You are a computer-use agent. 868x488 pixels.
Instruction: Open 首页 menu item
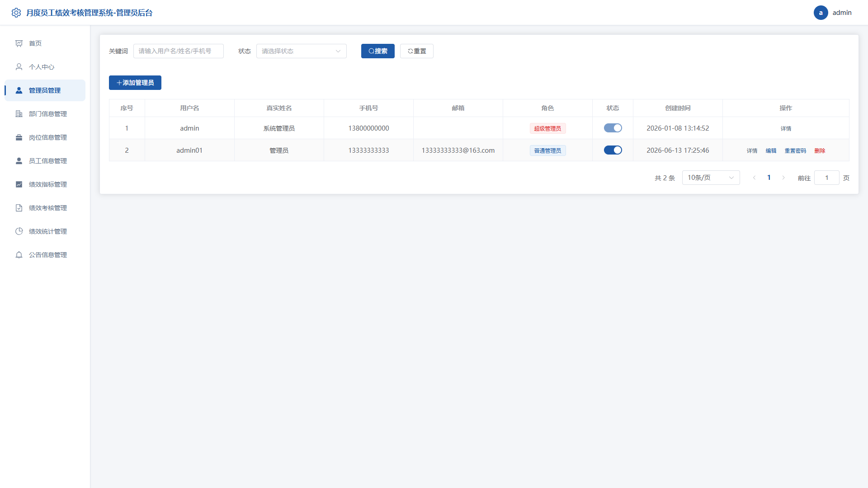(45, 43)
